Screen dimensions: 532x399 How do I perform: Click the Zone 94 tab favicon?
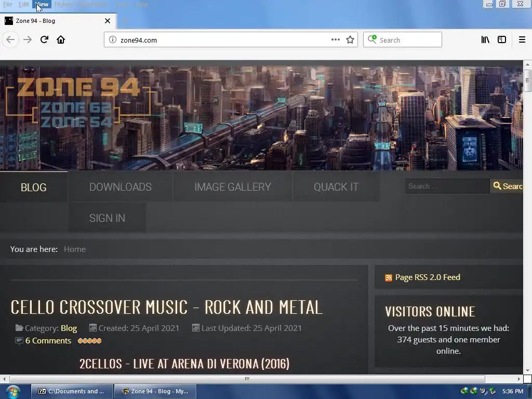[x=9, y=21]
